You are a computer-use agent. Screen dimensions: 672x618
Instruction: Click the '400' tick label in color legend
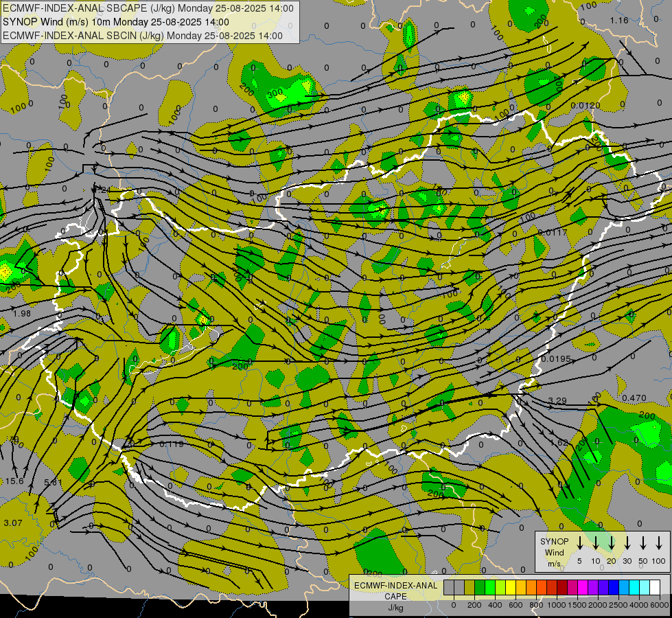(495, 605)
